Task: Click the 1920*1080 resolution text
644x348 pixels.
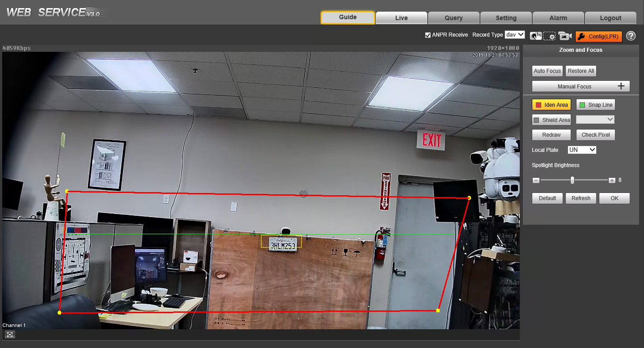Action: (503, 48)
